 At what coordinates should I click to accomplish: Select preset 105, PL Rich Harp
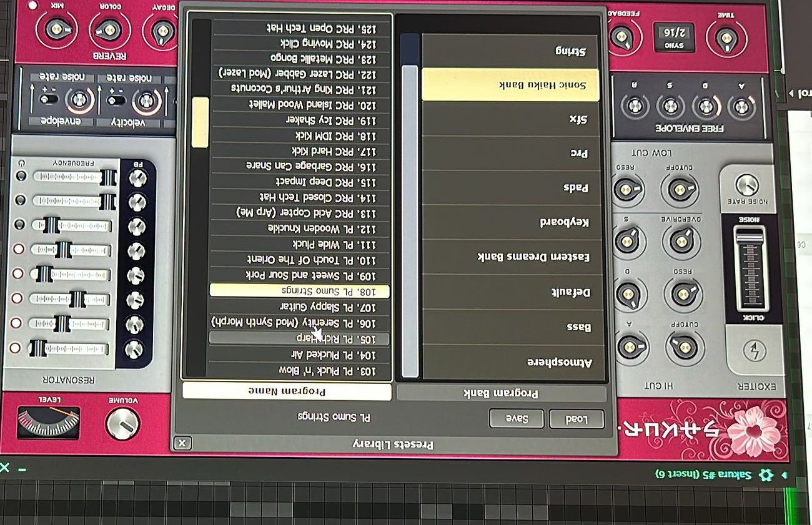[299, 338]
